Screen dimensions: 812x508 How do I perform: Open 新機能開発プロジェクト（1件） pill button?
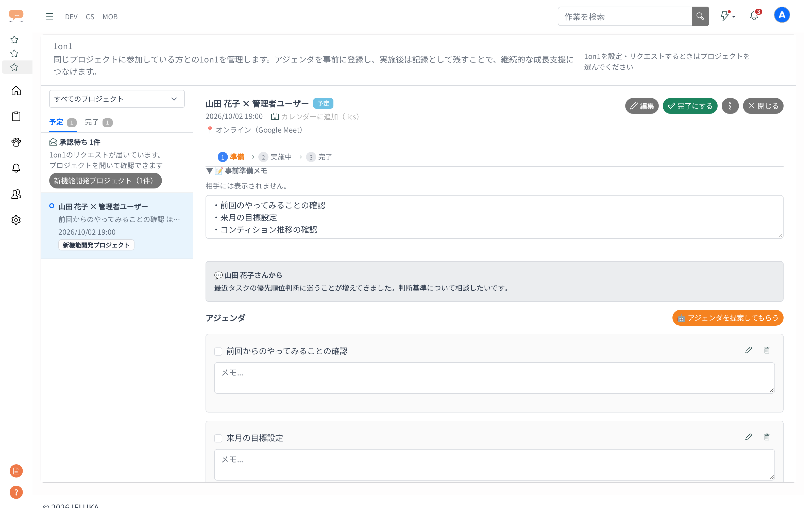coord(105,180)
